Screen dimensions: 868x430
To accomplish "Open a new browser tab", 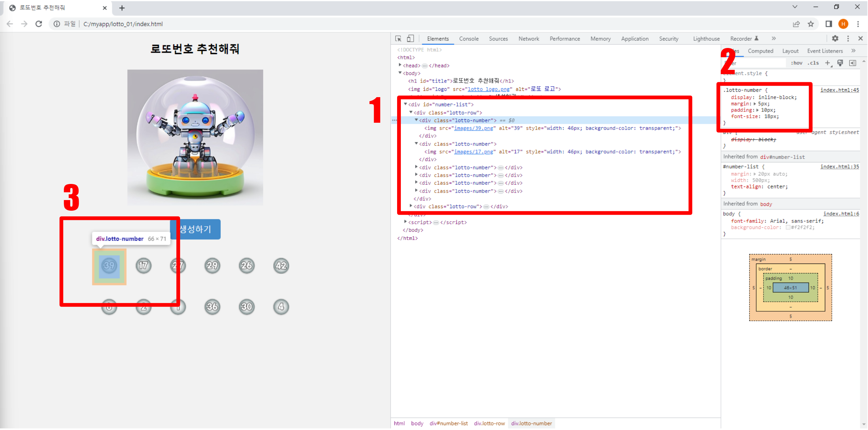I will (122, 8).
